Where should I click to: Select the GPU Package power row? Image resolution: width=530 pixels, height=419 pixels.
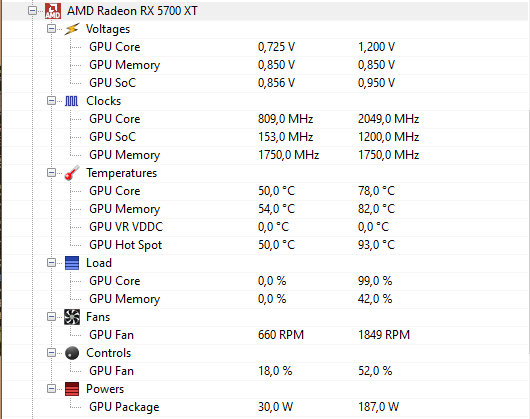click(265, 407)
